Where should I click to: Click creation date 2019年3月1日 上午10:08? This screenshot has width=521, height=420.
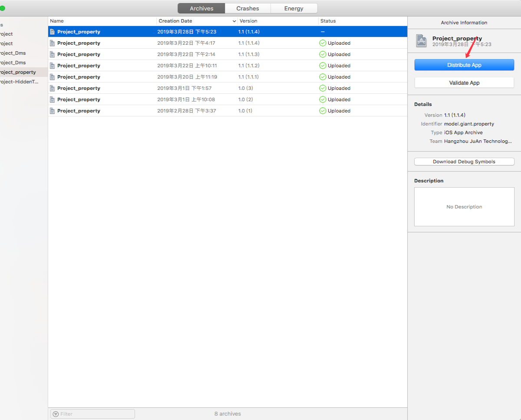186,99
